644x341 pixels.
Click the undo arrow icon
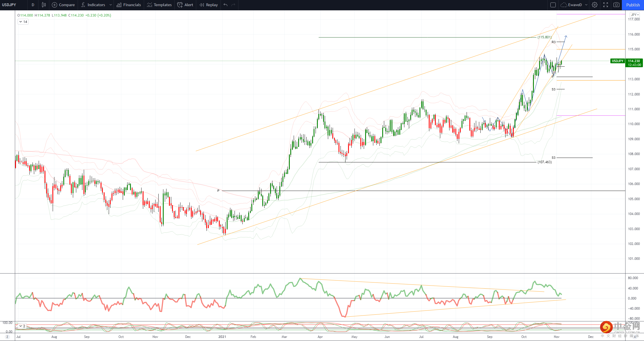[x=225, y=5]
